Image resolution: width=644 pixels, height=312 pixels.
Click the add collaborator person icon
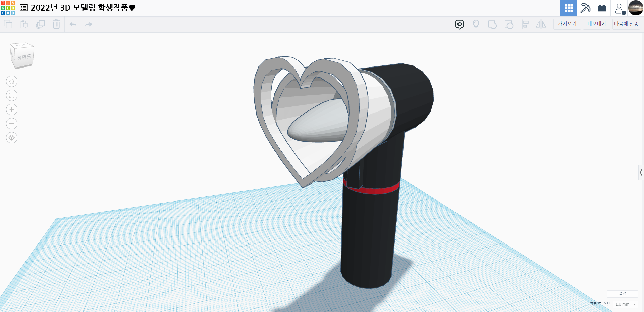[620, 9]
